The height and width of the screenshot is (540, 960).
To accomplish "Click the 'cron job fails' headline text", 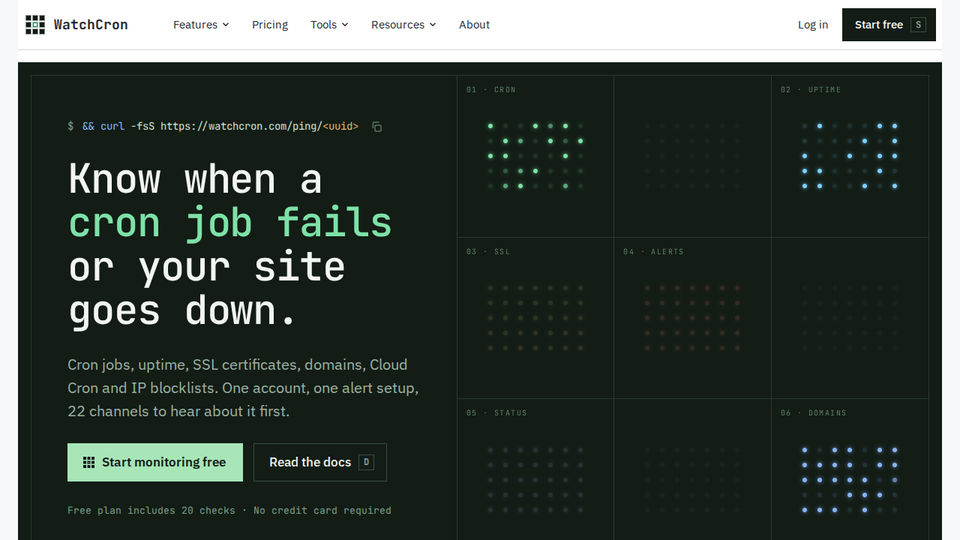I will (x=230, y=223).
